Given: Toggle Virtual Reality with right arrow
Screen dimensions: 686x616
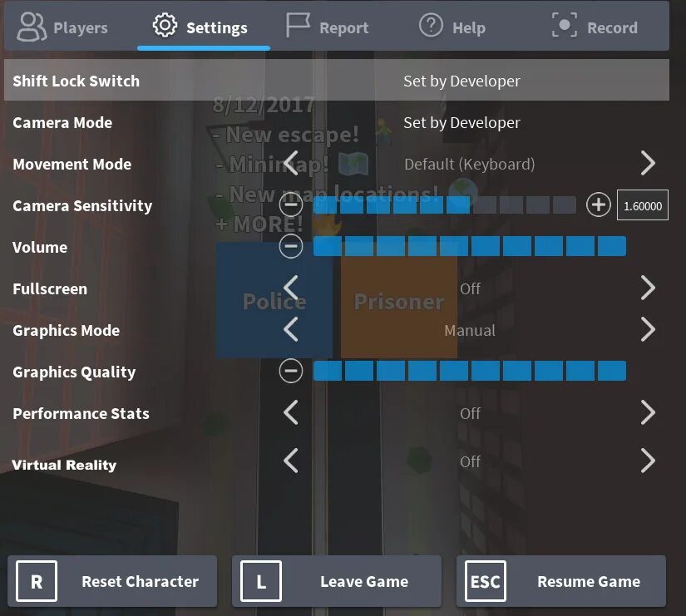Looking at the screenshot, I should (648, 461).
